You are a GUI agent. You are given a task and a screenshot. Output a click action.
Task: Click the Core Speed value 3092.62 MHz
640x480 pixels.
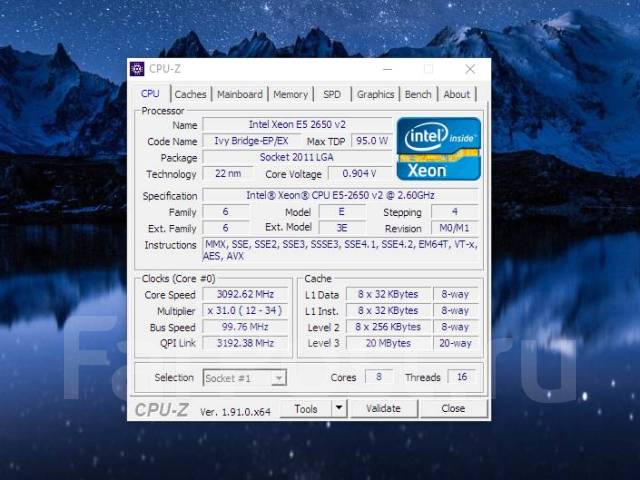pos(245,294)
